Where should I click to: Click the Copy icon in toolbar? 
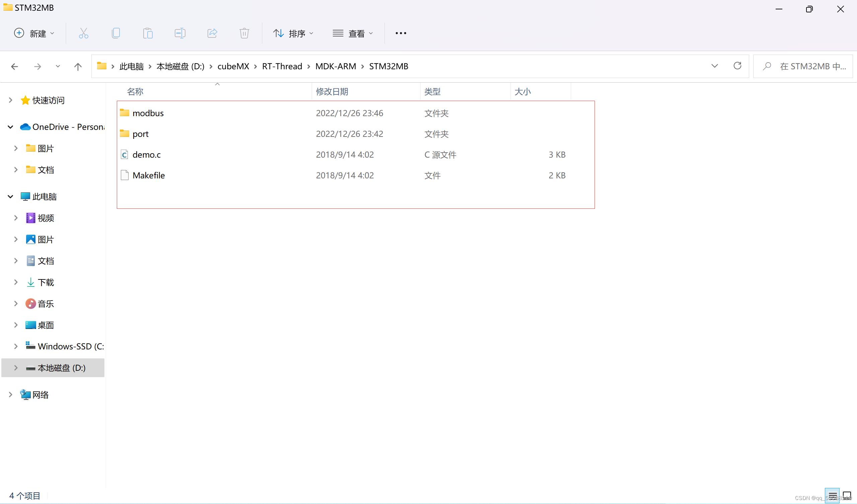pos(115,33)
